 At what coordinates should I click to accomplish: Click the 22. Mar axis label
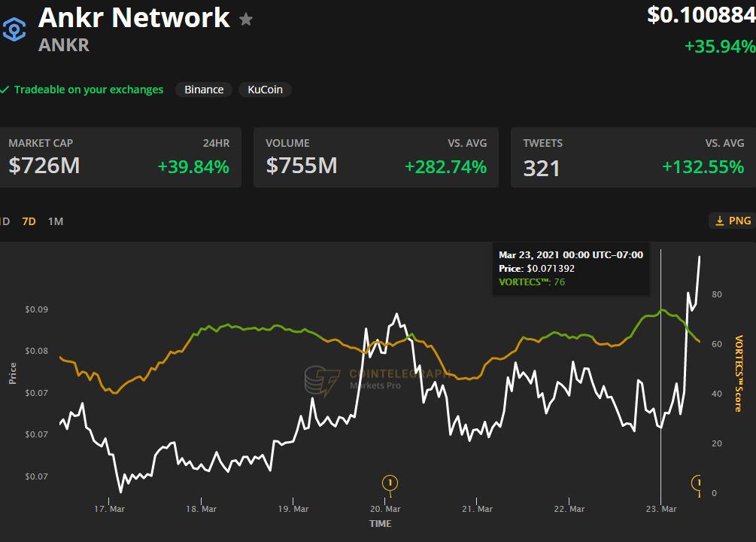tap(569, 509)
